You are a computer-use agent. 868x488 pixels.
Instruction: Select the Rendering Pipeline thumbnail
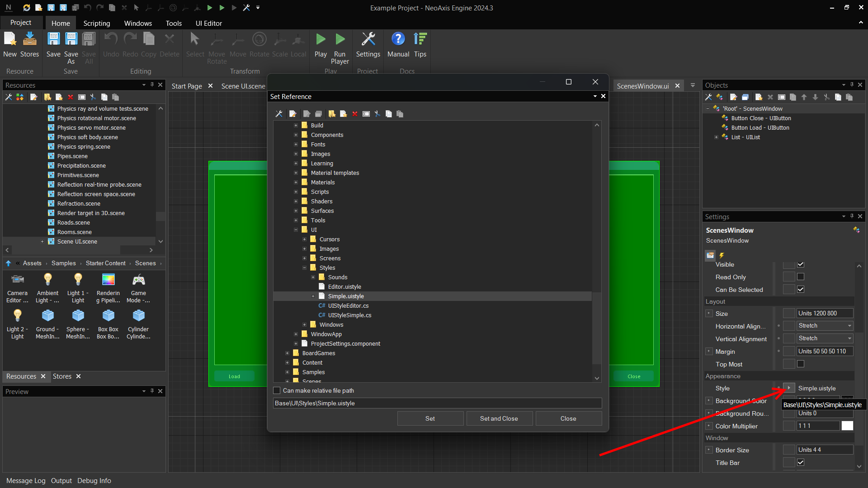click(108, 289)
